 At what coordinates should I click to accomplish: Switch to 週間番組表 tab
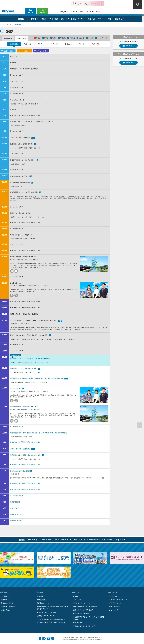pyautogui.click(x=8, y=38)
